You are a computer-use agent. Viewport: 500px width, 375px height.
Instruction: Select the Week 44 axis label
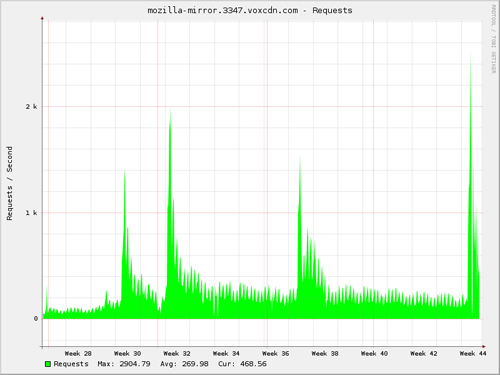(473, 354)
